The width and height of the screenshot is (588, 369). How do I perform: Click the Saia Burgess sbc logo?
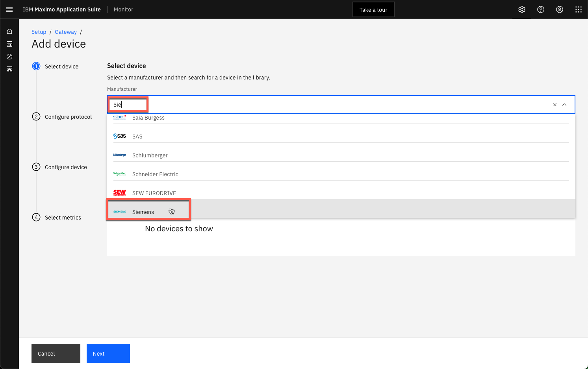tap(120, 117)
